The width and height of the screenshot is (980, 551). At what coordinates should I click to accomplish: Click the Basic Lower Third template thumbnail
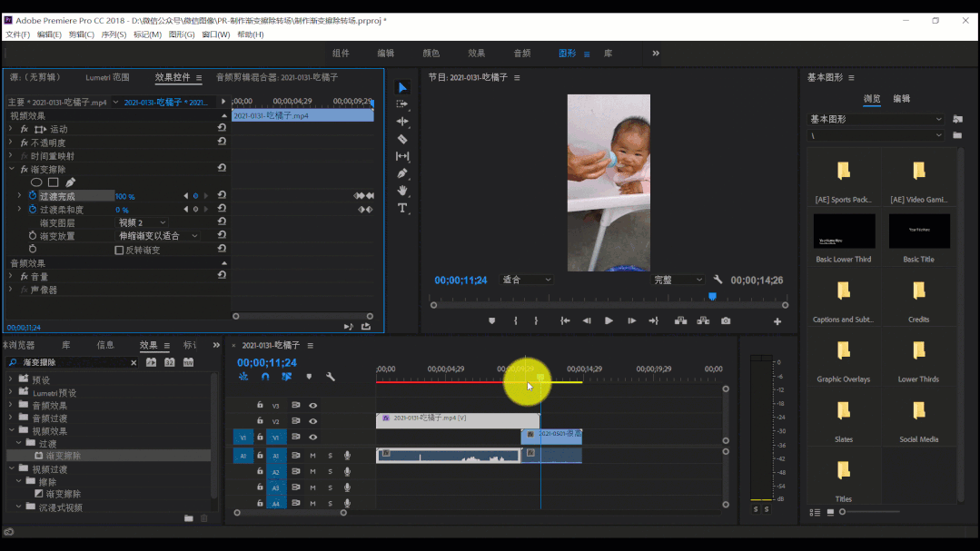pos(844,231)
